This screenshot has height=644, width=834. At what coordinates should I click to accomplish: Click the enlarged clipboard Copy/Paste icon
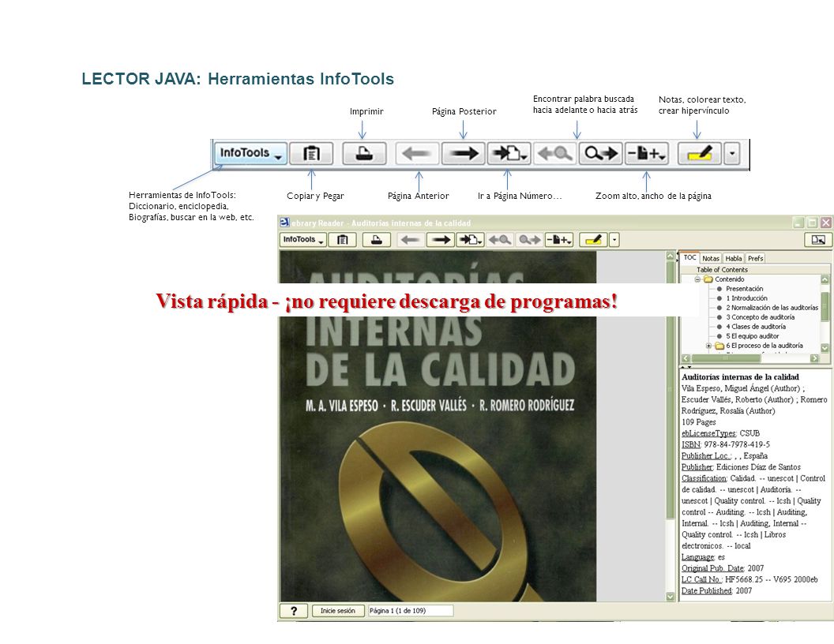pos(311,153)
